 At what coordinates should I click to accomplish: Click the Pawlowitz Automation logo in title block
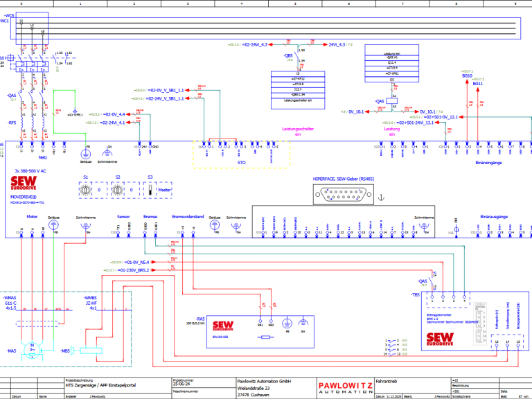click(344, 385)
